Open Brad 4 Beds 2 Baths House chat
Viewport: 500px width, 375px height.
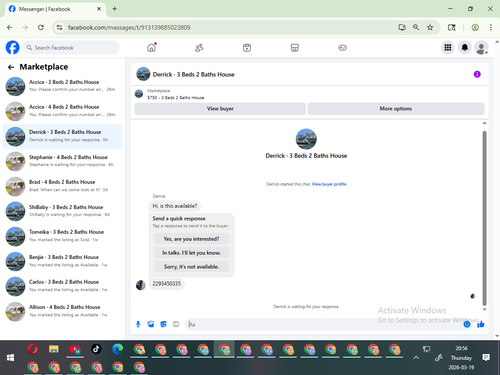pyautogui.click(x=63, y=186)
